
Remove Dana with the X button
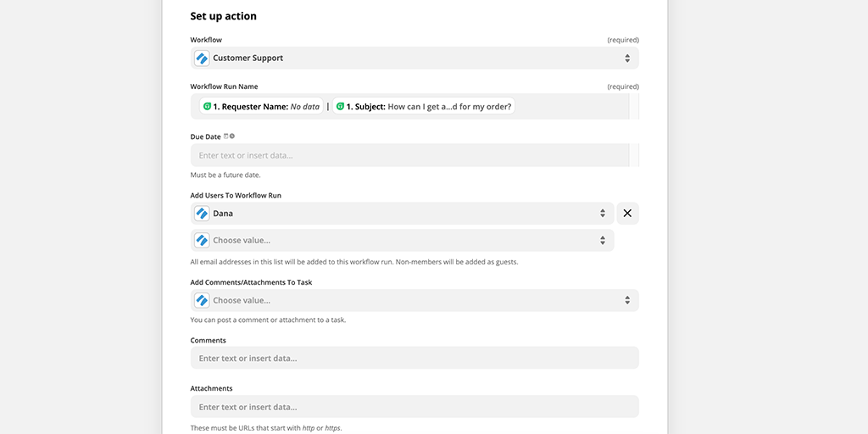tap(627, 213)
